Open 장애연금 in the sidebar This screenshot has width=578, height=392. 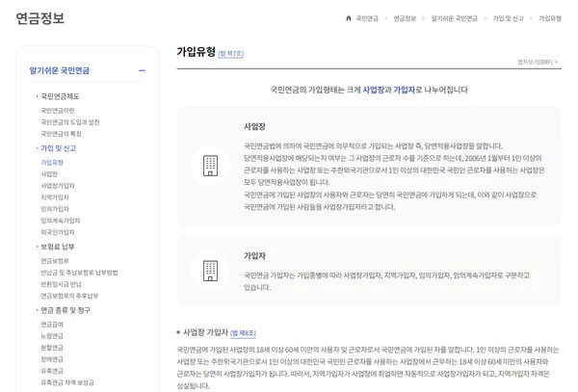pos(52,359)
